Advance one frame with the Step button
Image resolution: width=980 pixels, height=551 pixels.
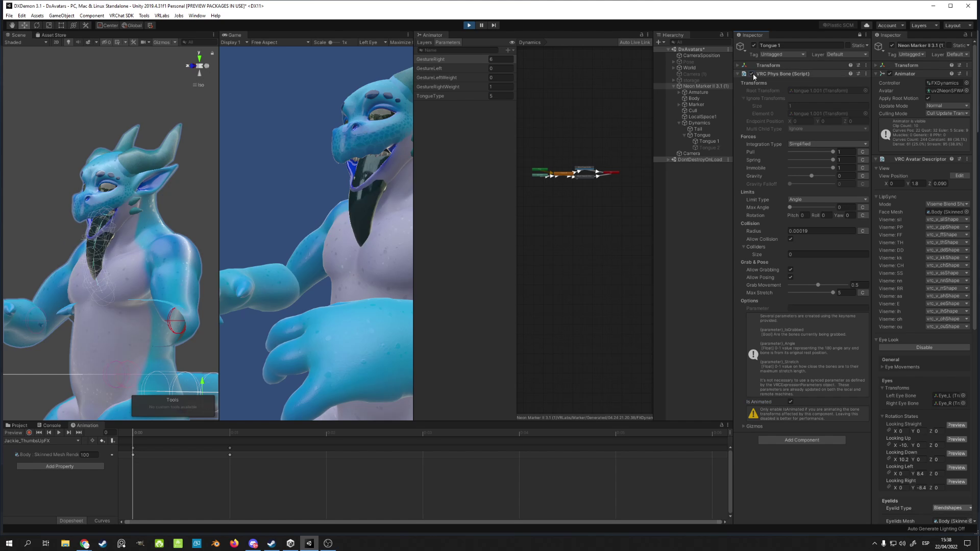493,25
